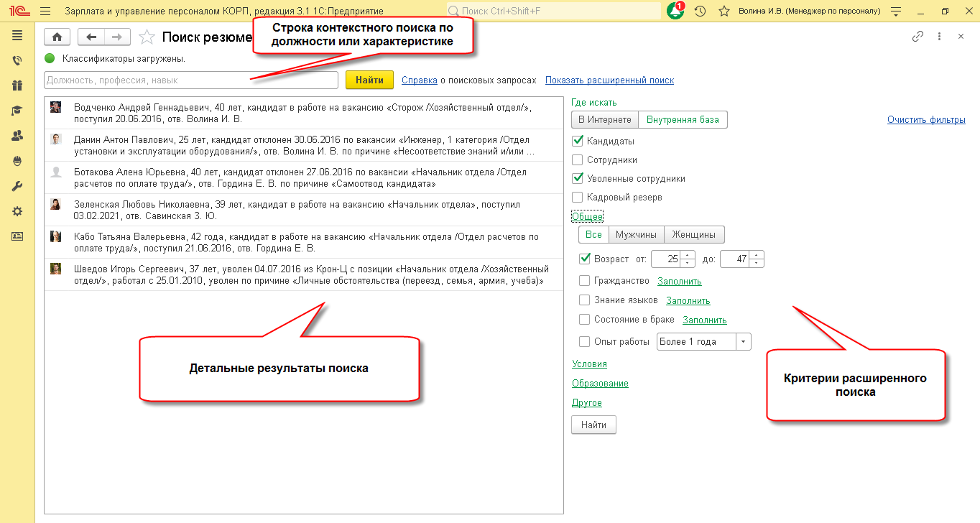Open the graduation cap section in the sidebar
Image resolution: width=980 pixels, height=523 pixels.
pyautogui.click(x=17, y=111)
